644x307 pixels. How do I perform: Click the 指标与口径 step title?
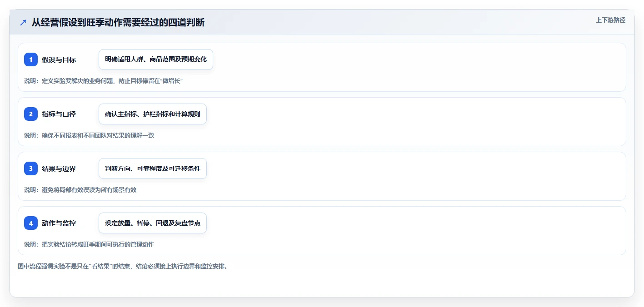pos(59,114)
